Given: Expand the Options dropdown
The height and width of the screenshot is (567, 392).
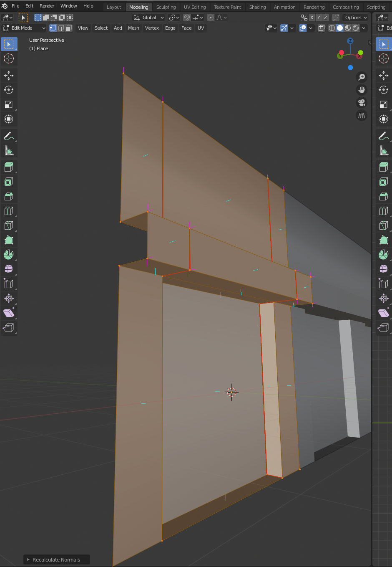Looking at the screenshot, I should tap(356, 18).
